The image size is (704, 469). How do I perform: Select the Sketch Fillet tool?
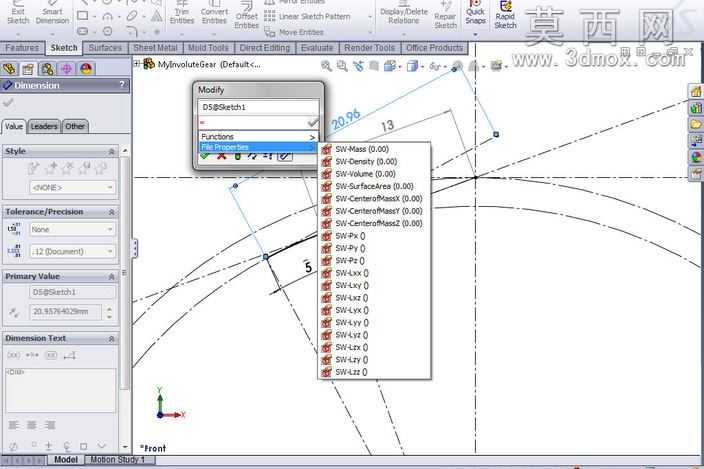132,31
